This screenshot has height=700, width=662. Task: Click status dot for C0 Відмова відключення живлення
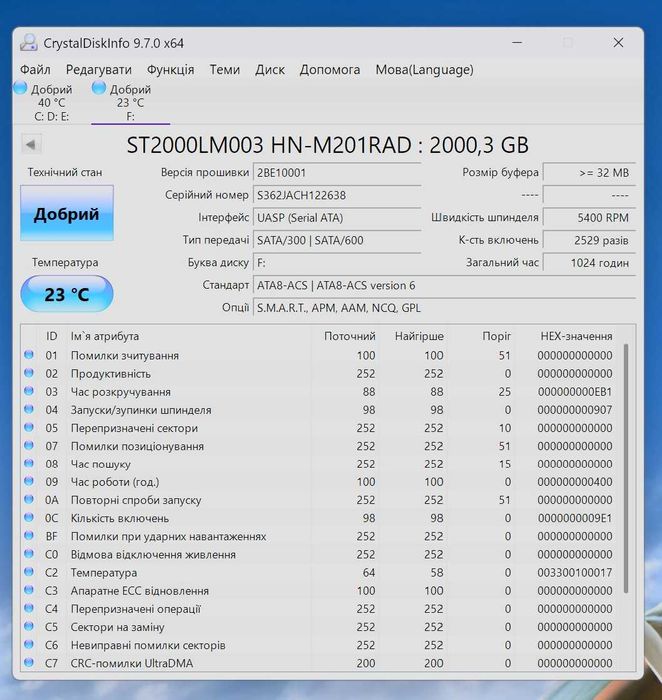(29, 554)
